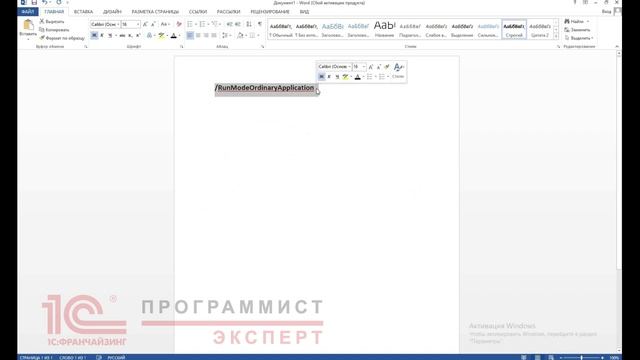Click Стили label in mini toolbar
This screenshot has height=360, width=640.
click(x=398, y=77)
